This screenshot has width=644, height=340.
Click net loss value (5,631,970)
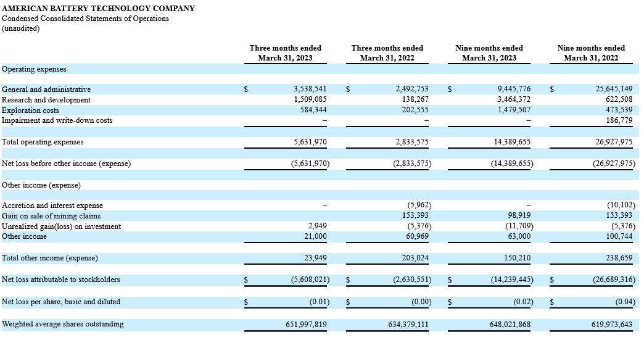(310, 164)
